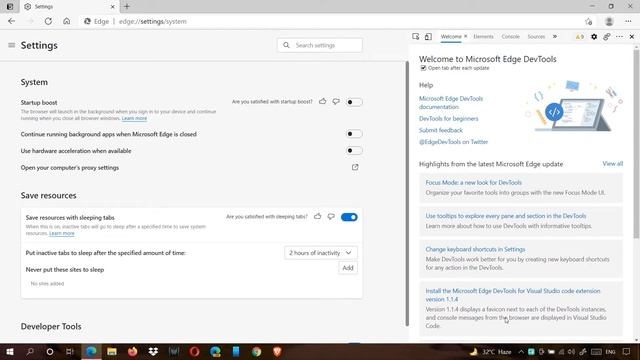Toggle hardware acceleration switch
640x360 pixels.
click(x=354, y=151)
